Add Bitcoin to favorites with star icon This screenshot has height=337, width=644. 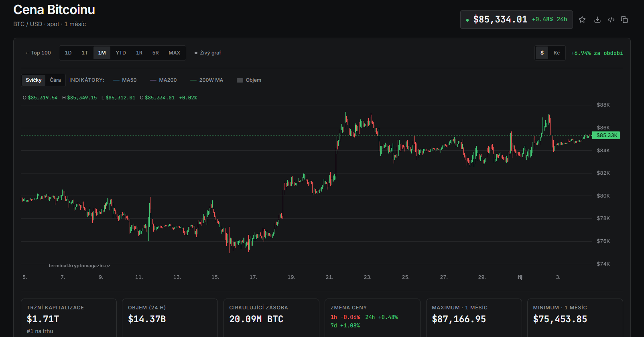click(x=582, y=20)
